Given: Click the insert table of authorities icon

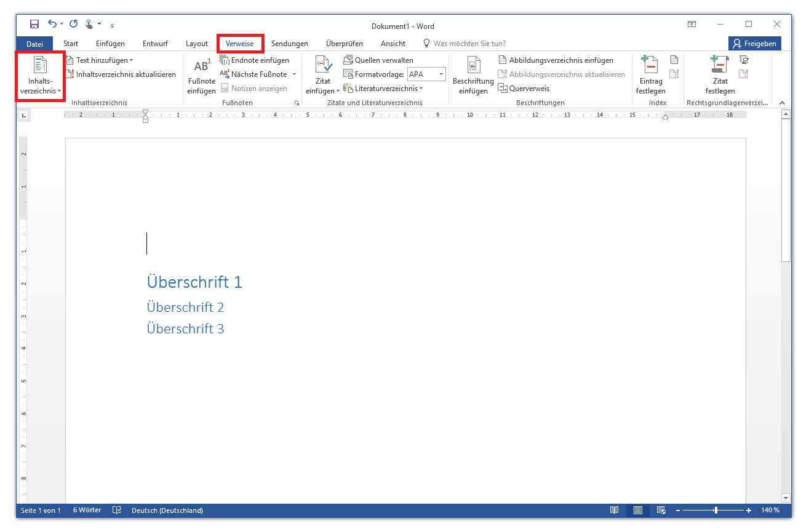Looking at the screenshot, I should click(744, 60).
